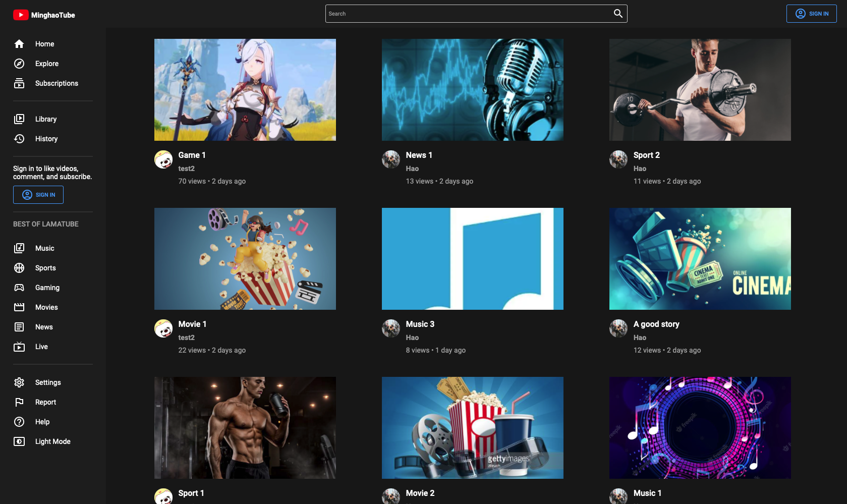
Task: Play the News 1 microphone thumbnail
Action: [x=473, y=90]
